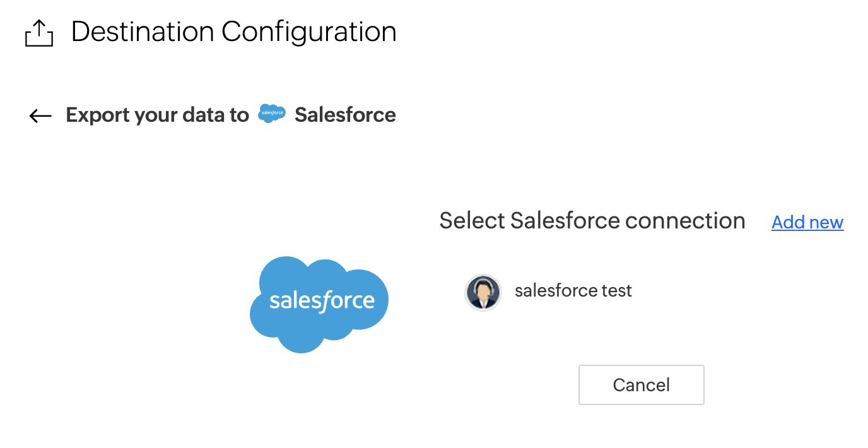Image resolution: width=868 pixels, height=448 pixels.
Task: Click the avatar icon for salesforce test
Action: (483, 293)
